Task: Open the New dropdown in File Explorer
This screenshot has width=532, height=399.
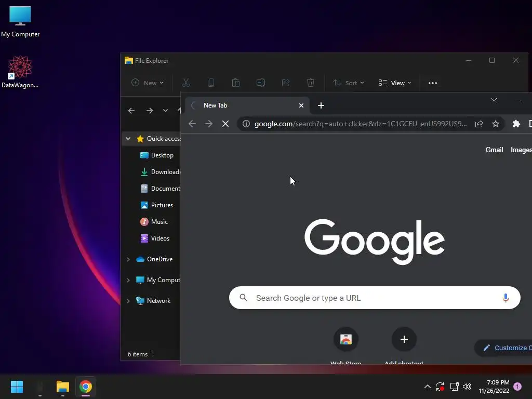Action: tap(147, 83)
